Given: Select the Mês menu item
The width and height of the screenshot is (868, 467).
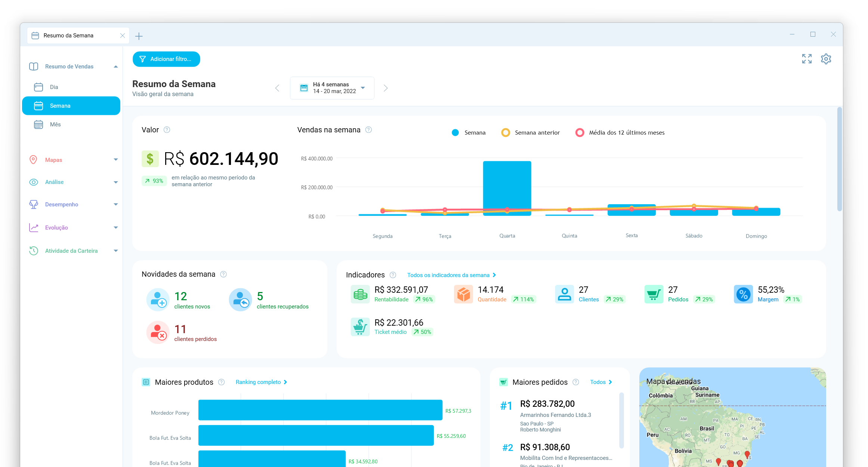Looking at the screenshot, I should pyautogui.click(x=71, y=125).
